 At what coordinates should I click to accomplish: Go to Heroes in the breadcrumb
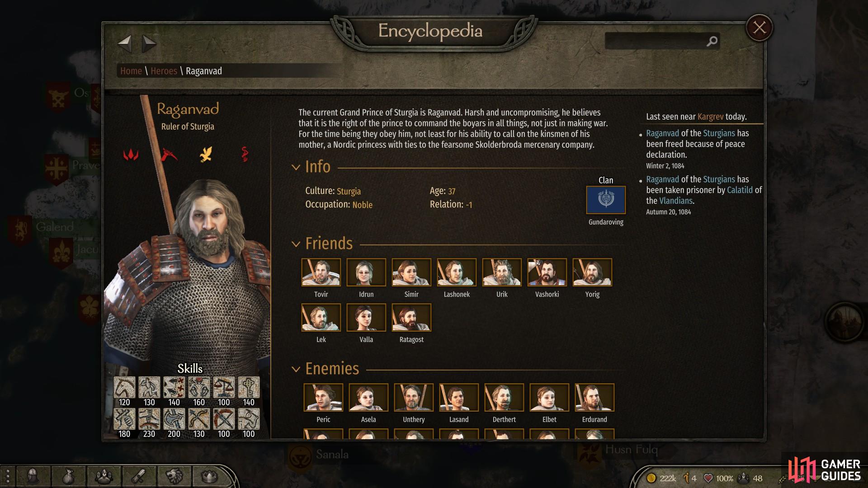pos(164,71)
